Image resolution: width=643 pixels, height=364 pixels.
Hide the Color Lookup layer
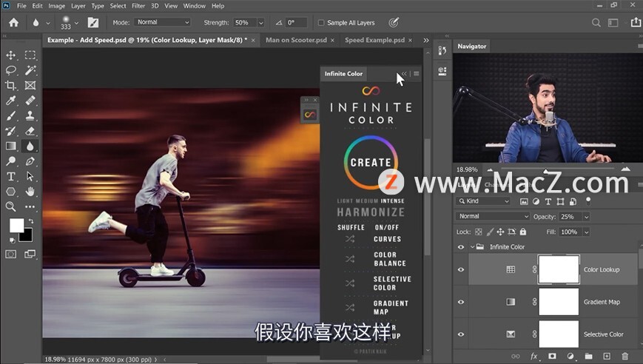[x=461, y=270]
